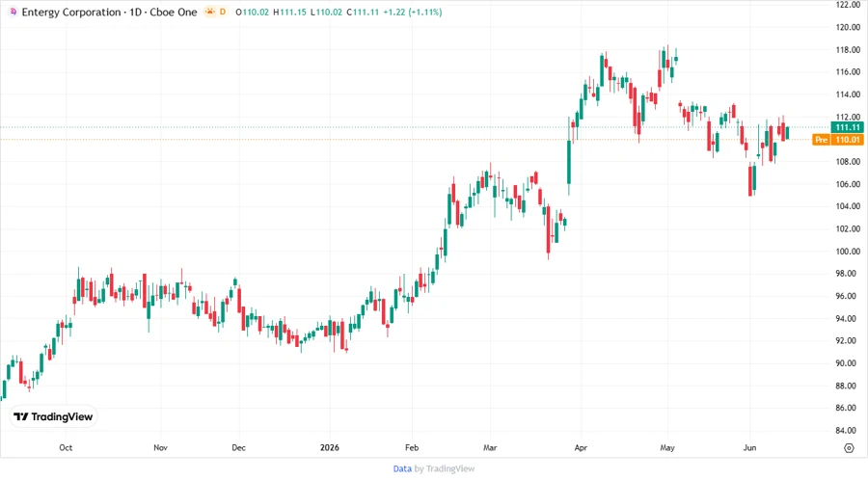Image resolution: width=868 pixels, height=480 pixels.
Task: Open the chart settings gear icon
Action: tap(849, 448)
